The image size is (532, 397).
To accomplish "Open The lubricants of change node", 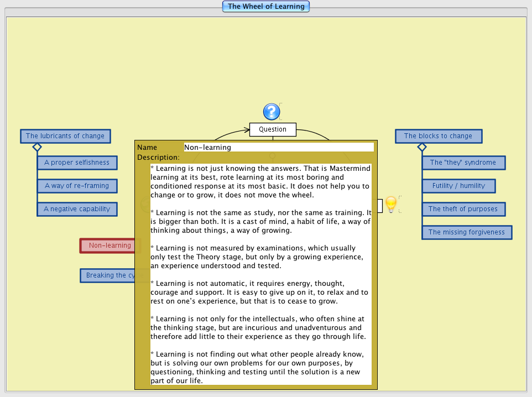I will pos(65,136).
